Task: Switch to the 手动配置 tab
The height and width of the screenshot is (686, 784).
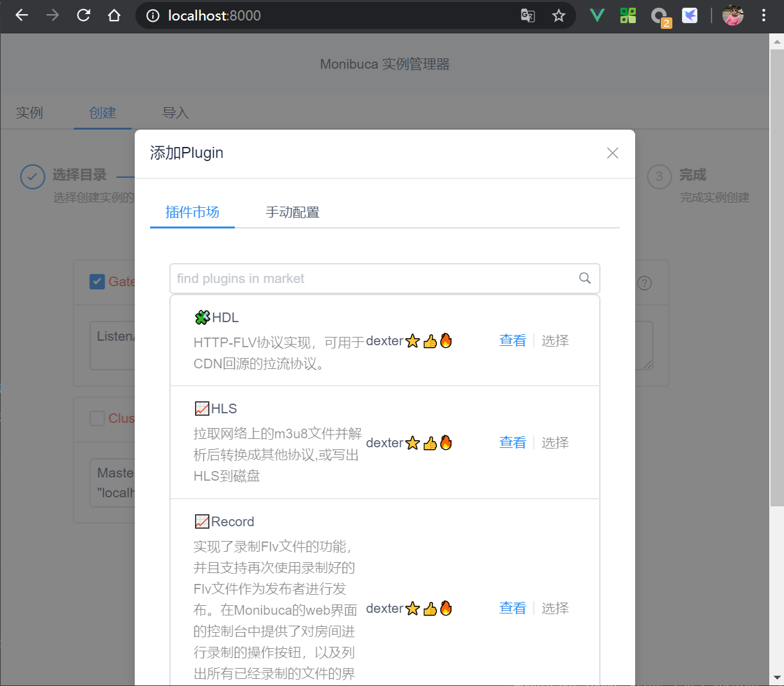Action: [292, 212]
